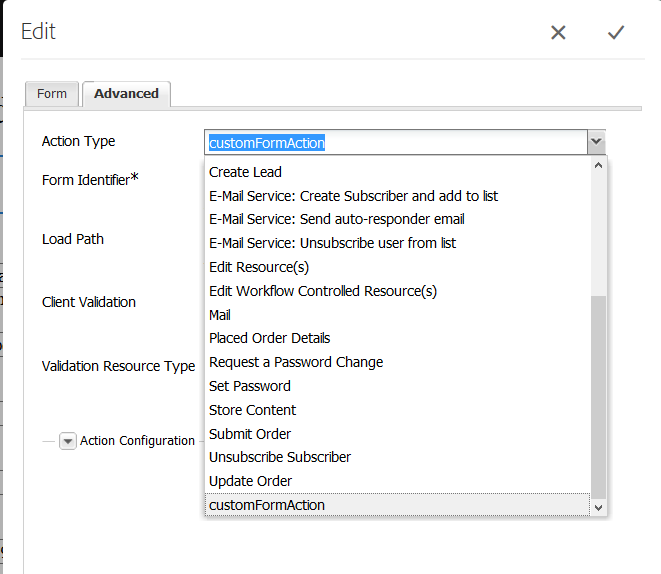Viewport: 661px width, 574px height.
Task: Click the X cancel icon in Edit header
Action: tap(558, 33)
